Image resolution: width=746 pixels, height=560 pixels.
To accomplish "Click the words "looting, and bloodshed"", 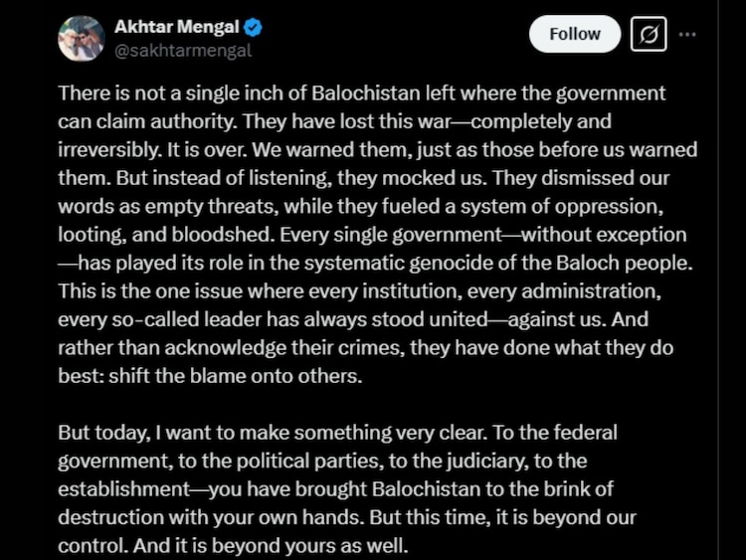I will 145,236.
